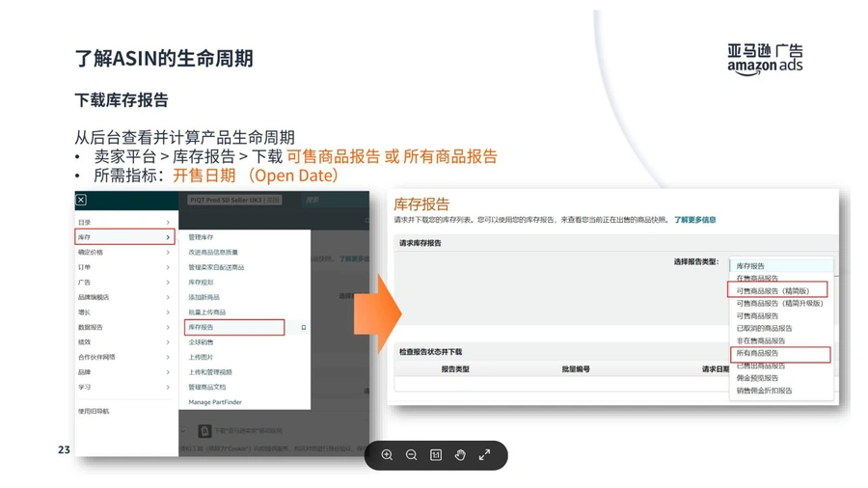Select 库存规划 in the submenu
Image resolution: width=868 pixels, height=488 pixels.
pyautogui.click(x=201, y=282)
